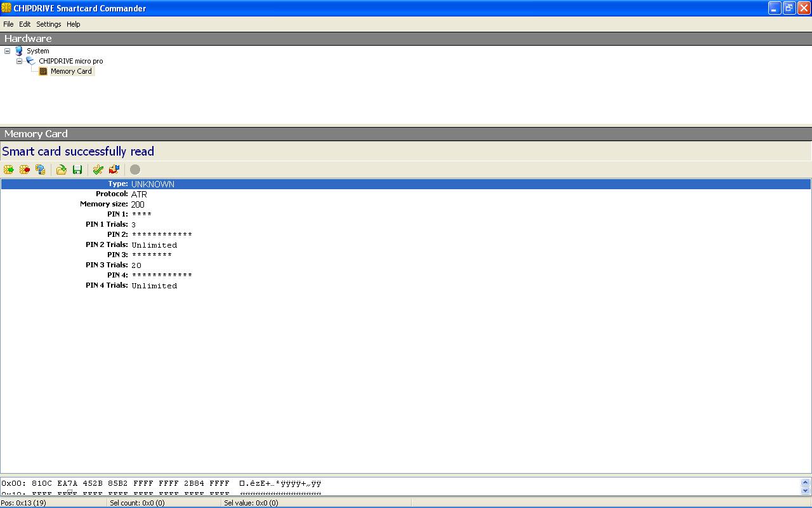
Task: Open the Edit menu
Action: 25,24
